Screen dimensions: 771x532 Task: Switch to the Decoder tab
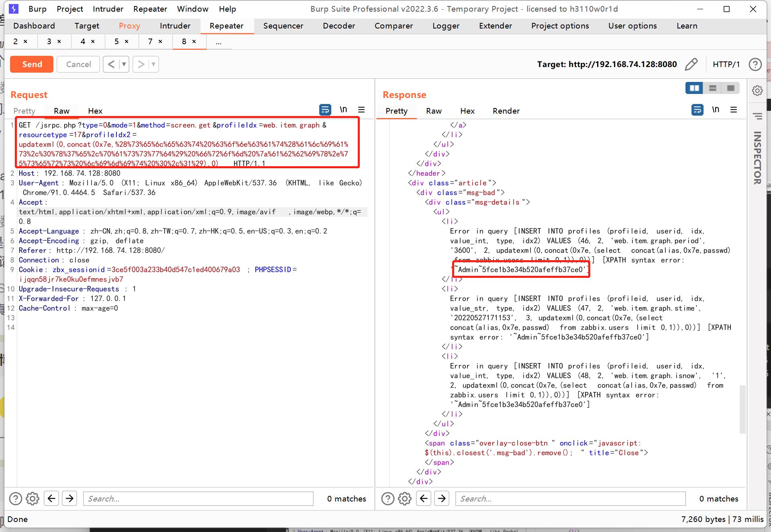point(339,26)
